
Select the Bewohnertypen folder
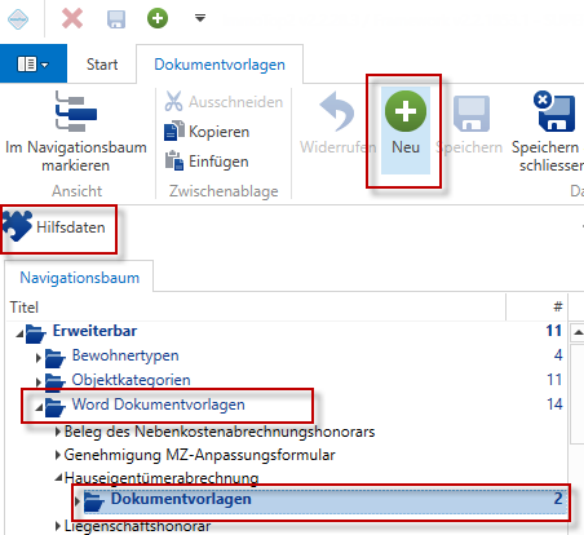[125, 355]
